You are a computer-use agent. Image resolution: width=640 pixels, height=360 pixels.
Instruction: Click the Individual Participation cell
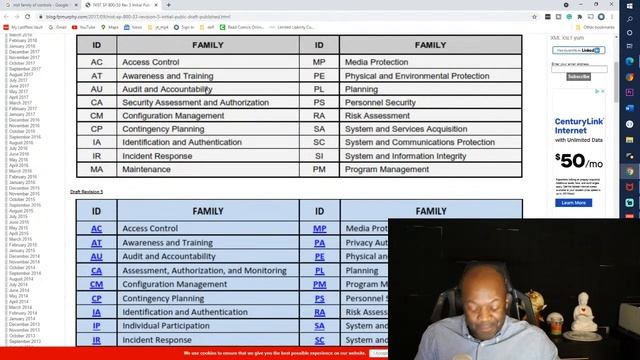coord(208,326)
